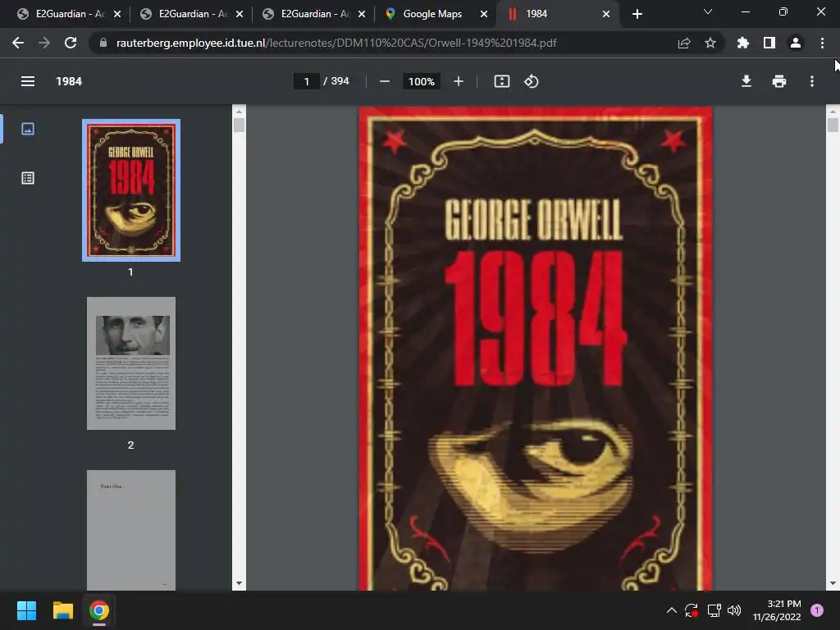Viewport: 840px width, 630px height.
Task: Open the Chrome profile menu
Action: tap(796, 43)
